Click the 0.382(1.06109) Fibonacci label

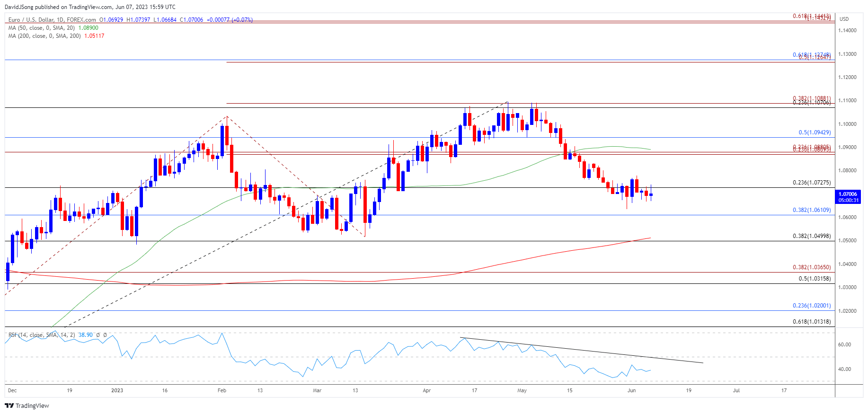coord(812,210)
